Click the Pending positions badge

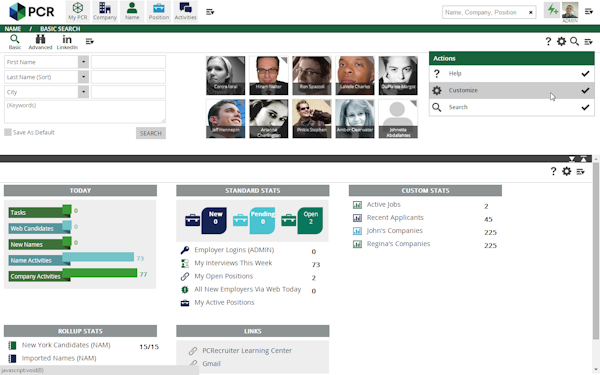point(262,220)
